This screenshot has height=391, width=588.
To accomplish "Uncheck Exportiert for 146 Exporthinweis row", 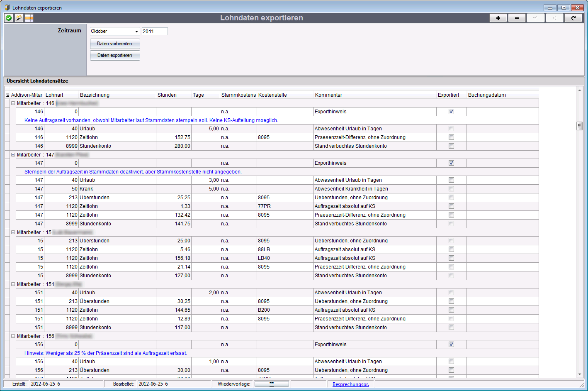I will [x=451, y=112].
